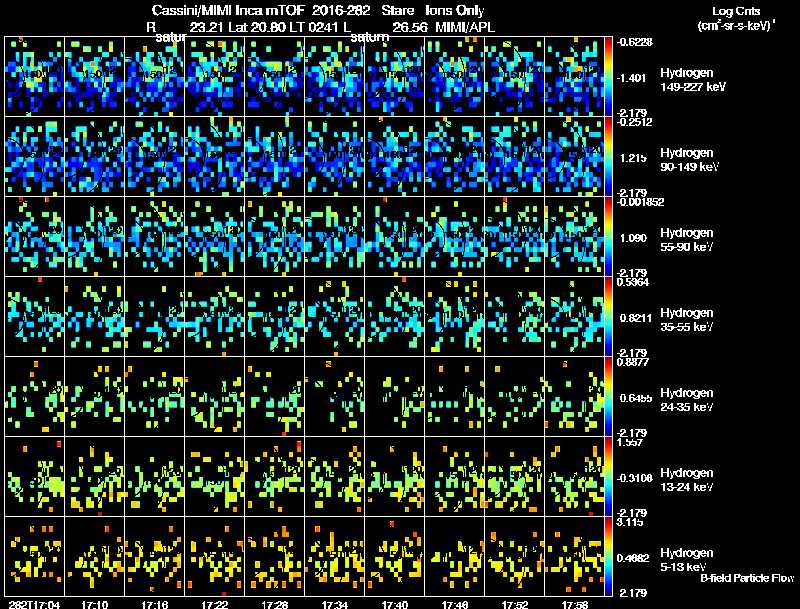This screenshot has width=800, height=609.
Task: Click the '(cm²-sr-s-keV)' units label
Action: (735, 25)
